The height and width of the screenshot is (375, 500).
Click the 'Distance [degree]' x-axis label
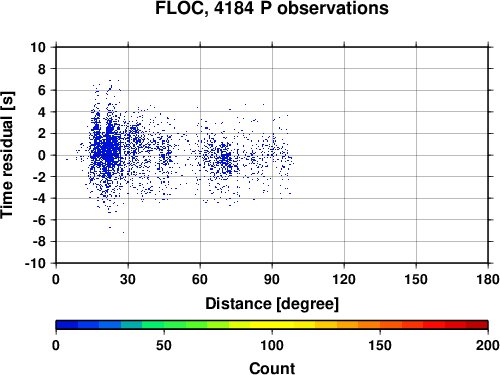pyautogui.click(x=272, y=304)
